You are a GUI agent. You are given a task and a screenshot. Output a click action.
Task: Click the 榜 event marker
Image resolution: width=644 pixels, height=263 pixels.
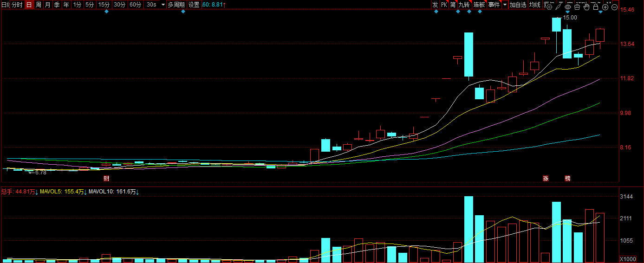coord(567,179)
